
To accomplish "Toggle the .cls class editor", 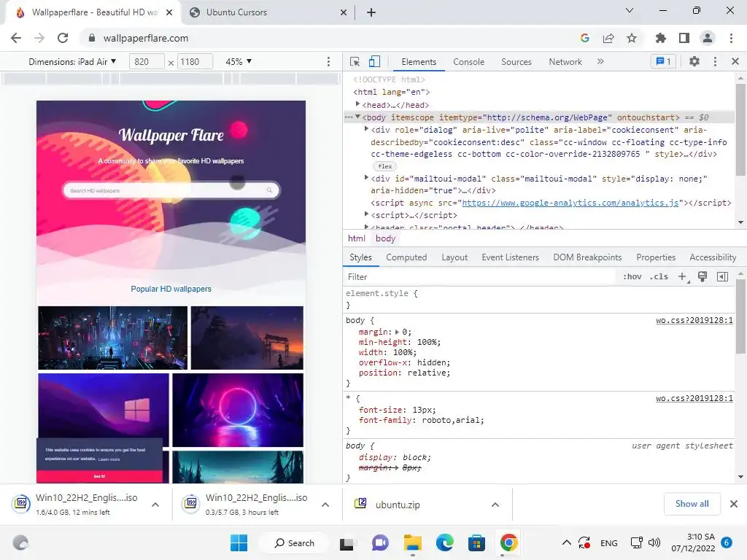I will pos(659,276).
